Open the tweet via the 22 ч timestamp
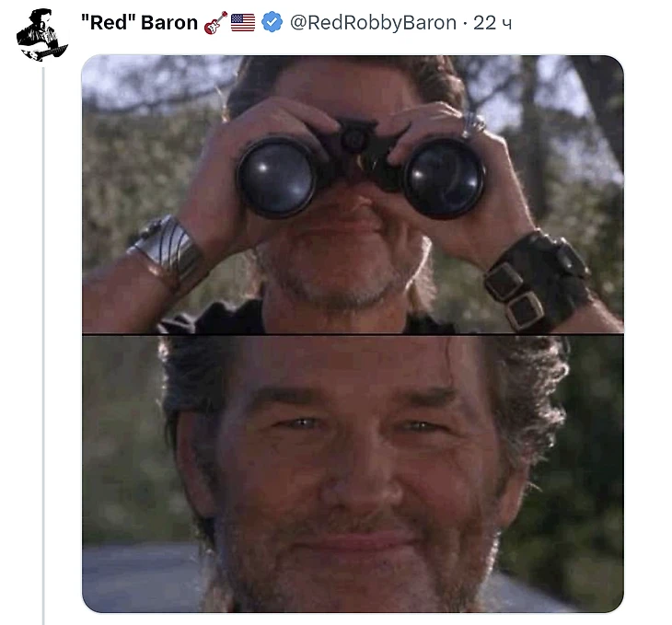Image resolution: width=672 pixels, height=625 pixels. (492, 23)
